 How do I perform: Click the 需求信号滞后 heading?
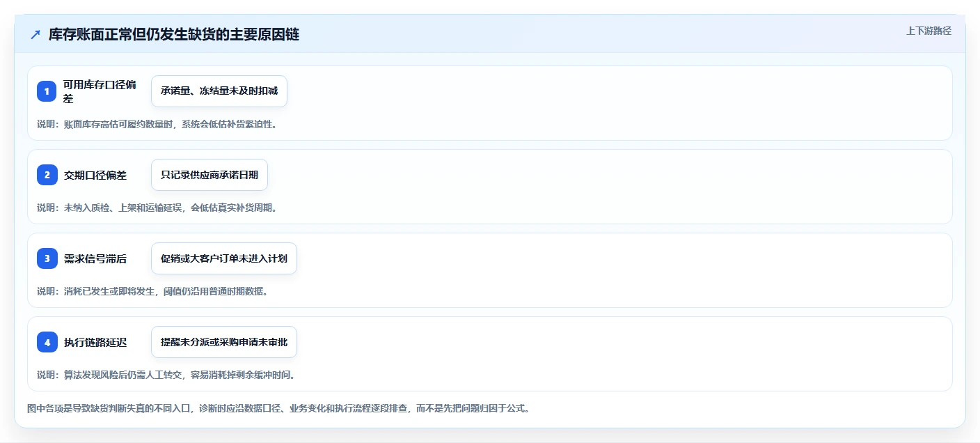point(95,258)
